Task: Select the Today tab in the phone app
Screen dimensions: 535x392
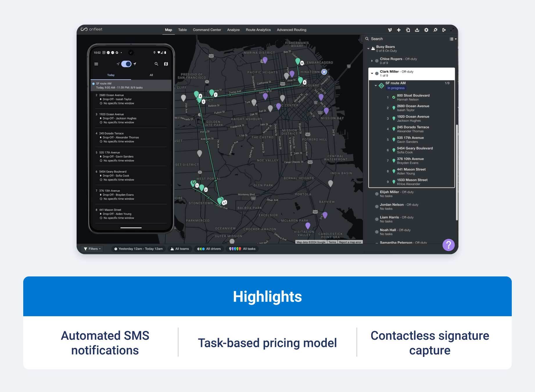Action: point(111,75)
